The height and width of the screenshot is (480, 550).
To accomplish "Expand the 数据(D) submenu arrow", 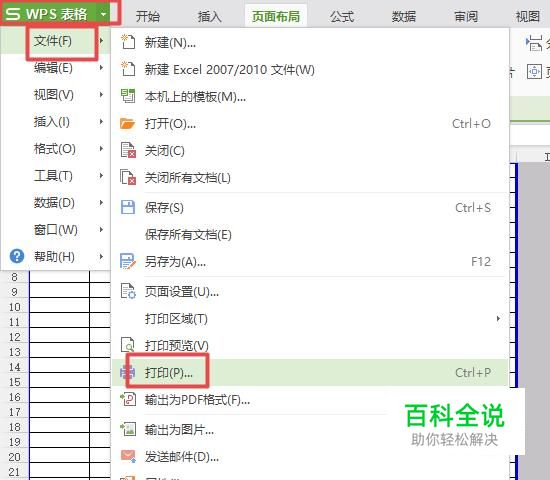I will 101,202.
